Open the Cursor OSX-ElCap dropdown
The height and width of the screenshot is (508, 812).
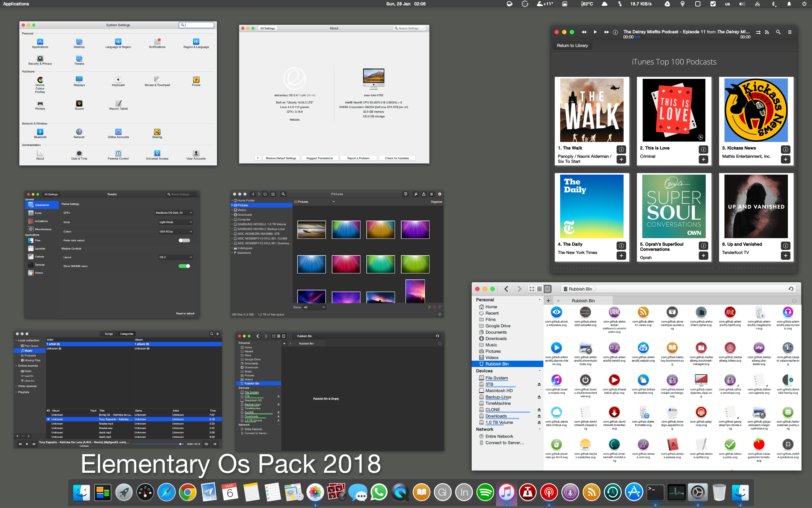(x=176, y=231)
